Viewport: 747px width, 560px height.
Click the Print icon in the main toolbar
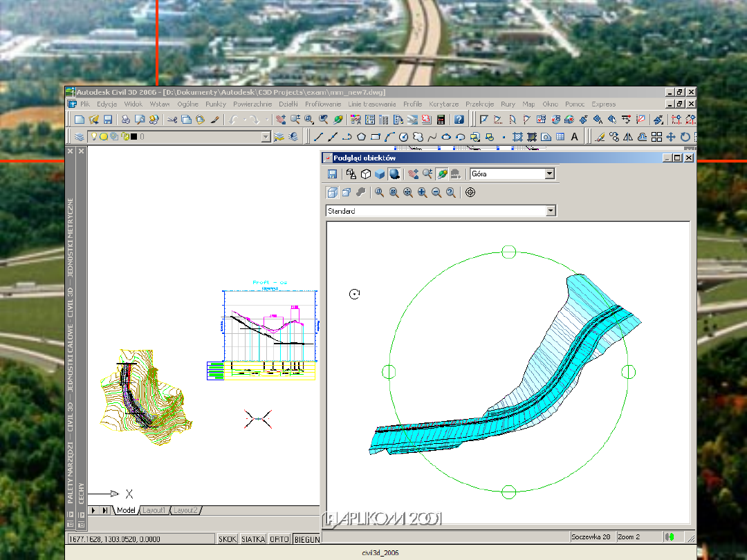[126, 120]
